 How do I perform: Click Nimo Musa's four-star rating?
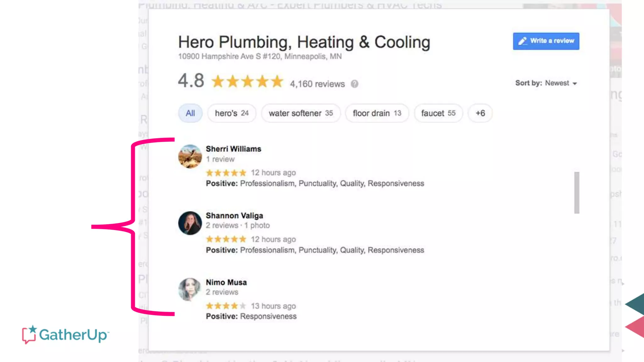pyautogui.click(x=226, y=306)
